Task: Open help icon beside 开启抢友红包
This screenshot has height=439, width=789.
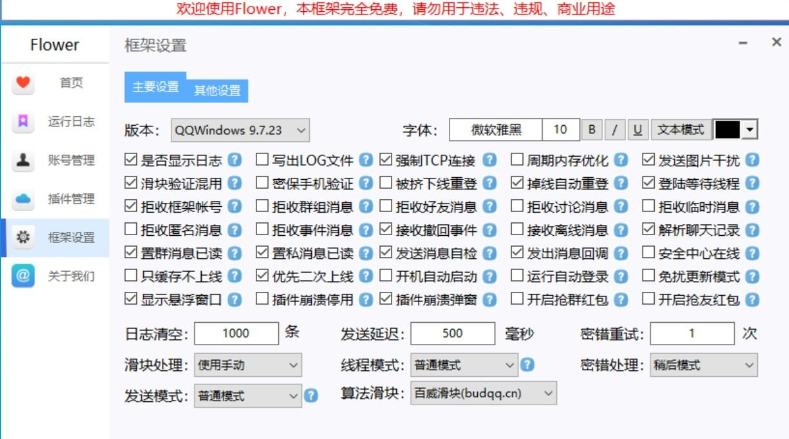Action: (752, 300)
